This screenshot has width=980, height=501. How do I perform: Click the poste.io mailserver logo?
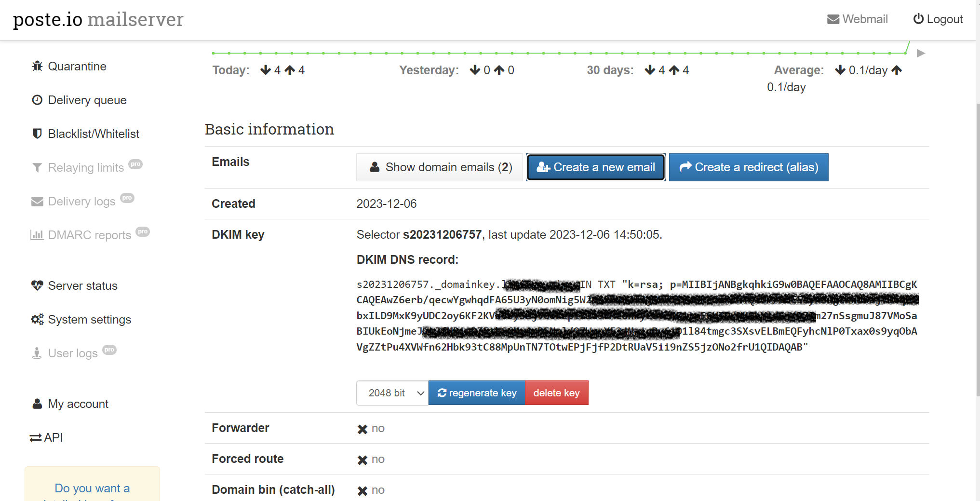click(x=98, y=20)
